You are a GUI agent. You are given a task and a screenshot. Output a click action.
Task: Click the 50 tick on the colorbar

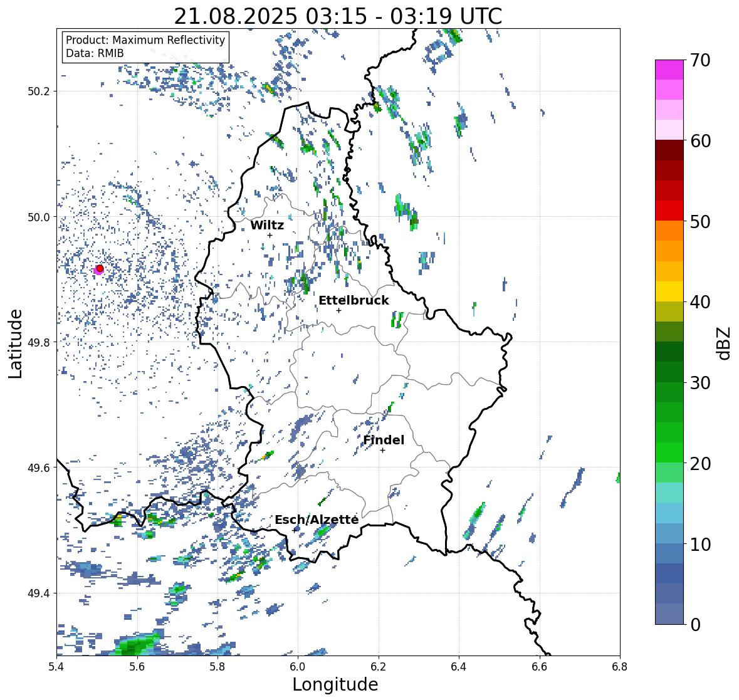700,221
